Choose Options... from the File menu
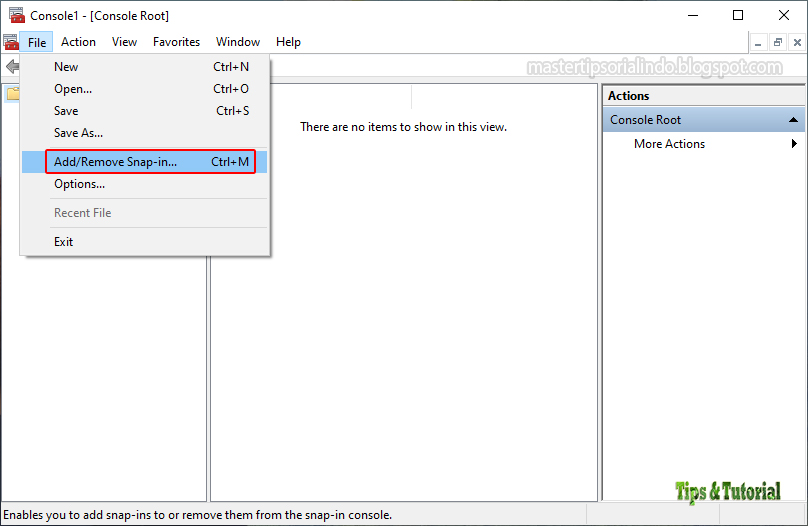This screenshot has width=808, height=526. coord(145,184)
